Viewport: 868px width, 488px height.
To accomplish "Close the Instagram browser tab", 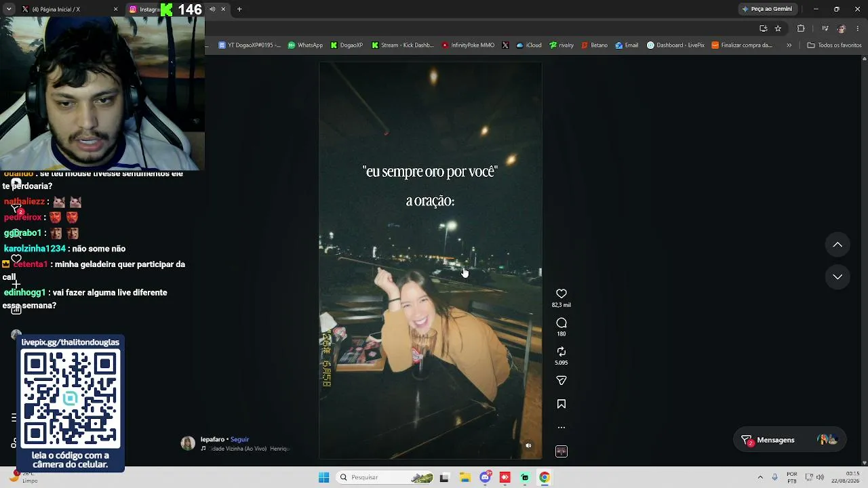I will 223,9.
